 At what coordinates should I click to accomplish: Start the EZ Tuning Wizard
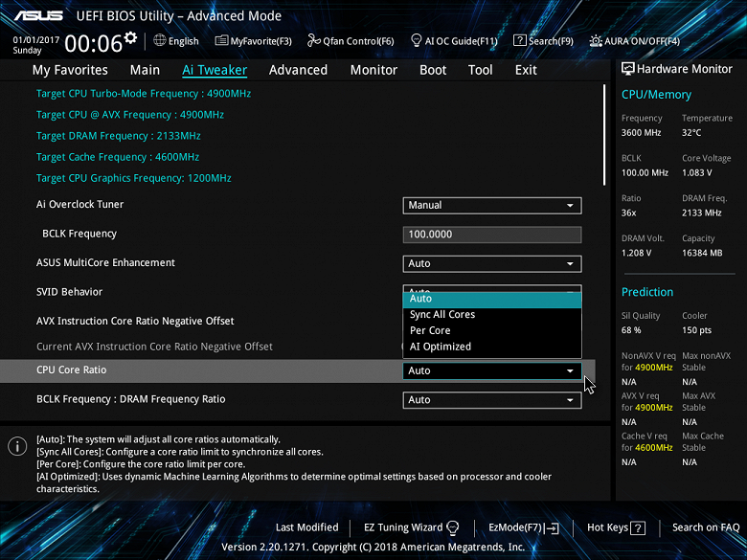pos(411,527)
